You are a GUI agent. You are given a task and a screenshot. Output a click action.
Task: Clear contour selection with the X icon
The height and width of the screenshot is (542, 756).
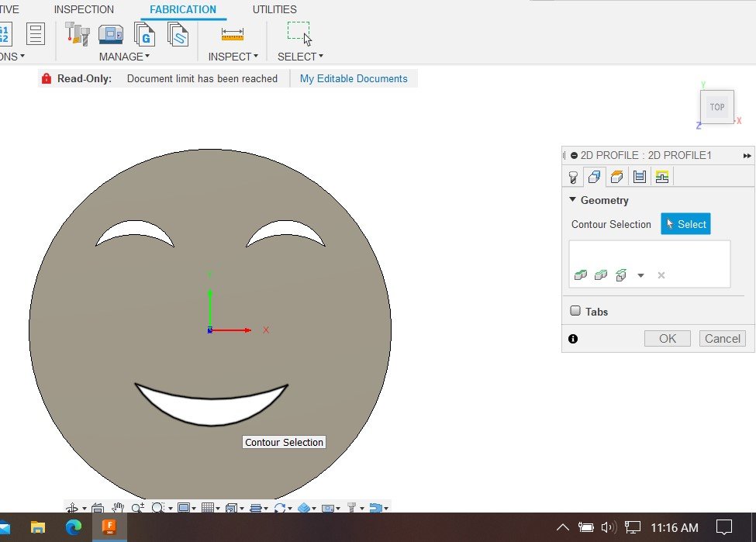coord(661,275)
